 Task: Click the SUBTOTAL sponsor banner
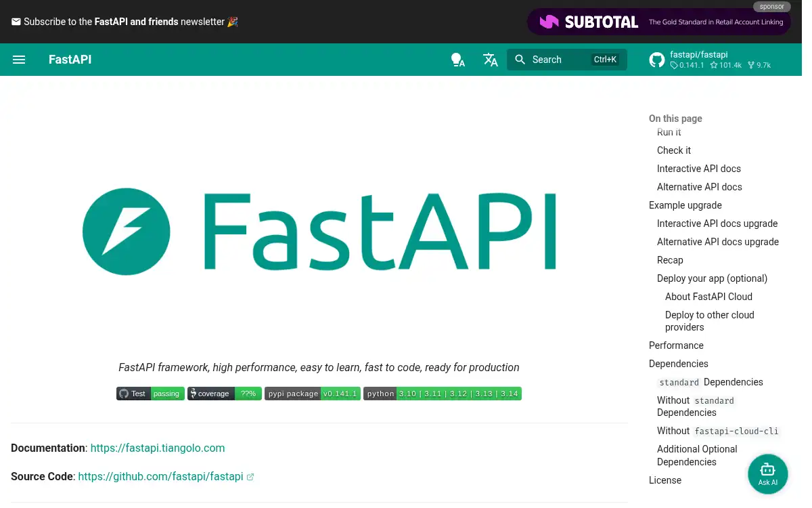coord(658,22)
